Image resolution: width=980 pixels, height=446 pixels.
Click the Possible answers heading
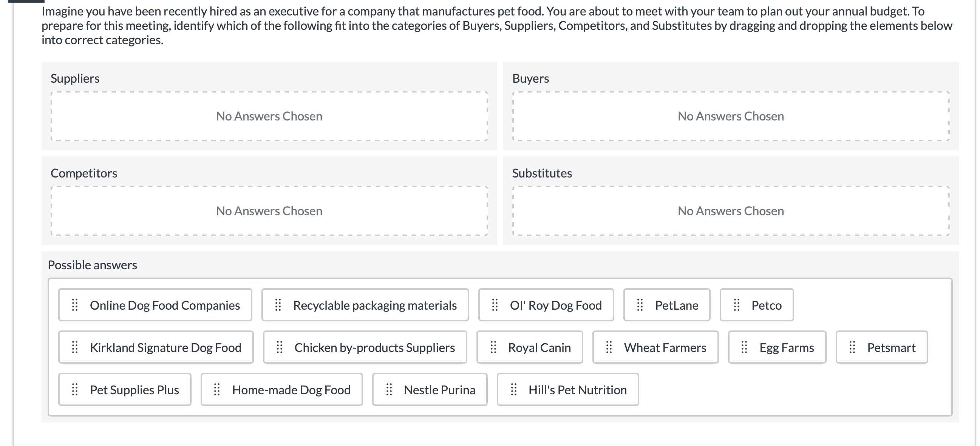pyautogui.click(x=93, y=265)
